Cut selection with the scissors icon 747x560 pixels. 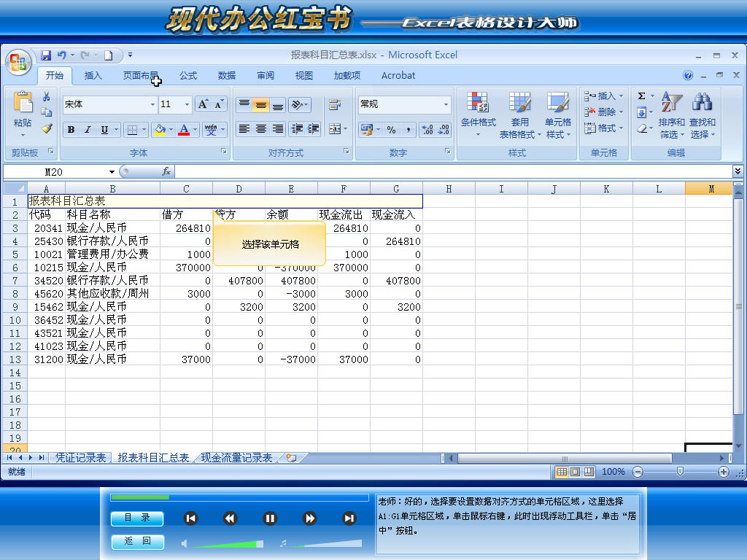[x=46, y=97]
